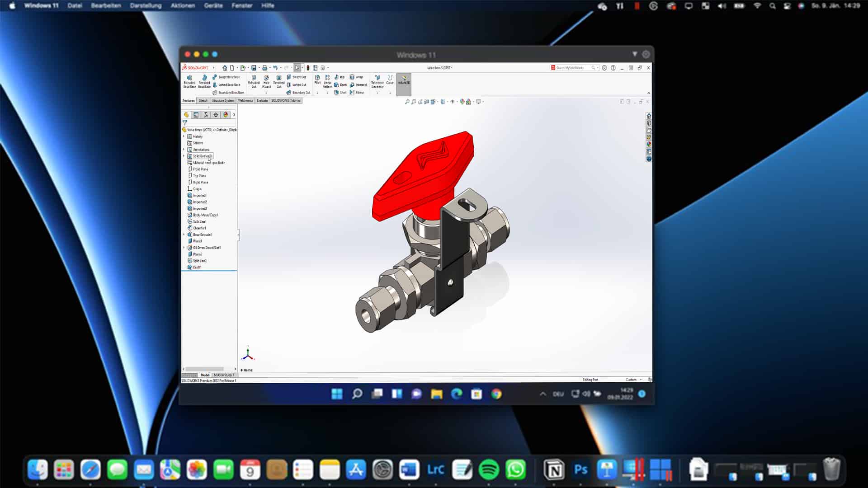The height and width of the screenshot is (488, 868).
Task: Open the Darstellung menu
Action: pos(145,6)
